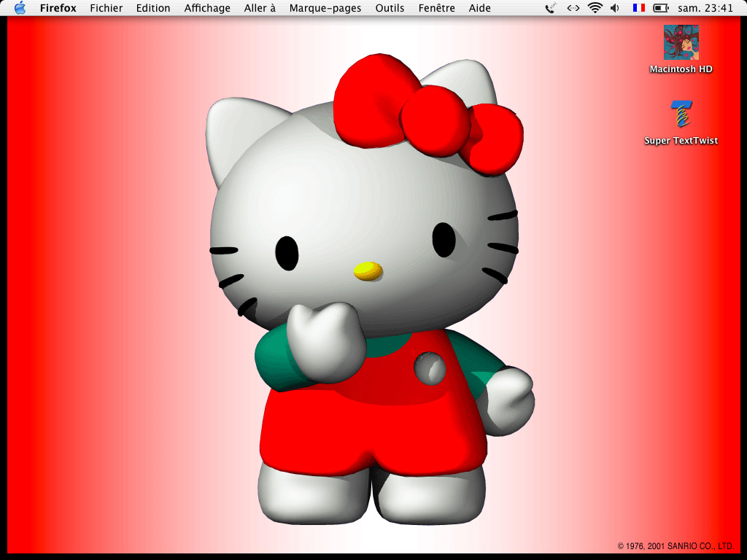Open the Firefox application menu

(58, 8)
